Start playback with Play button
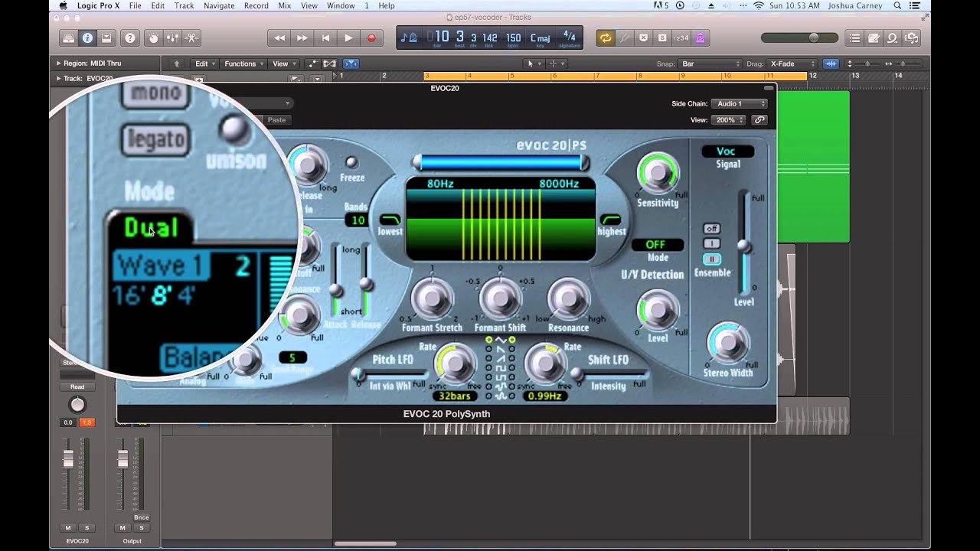980x551 pixels. [x=348, y=37]
